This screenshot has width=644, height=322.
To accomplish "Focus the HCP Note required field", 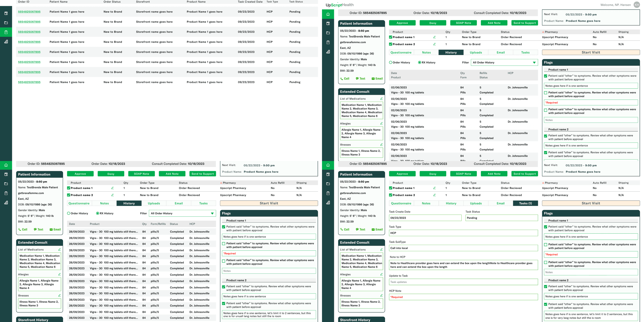I will coord(463,297).
